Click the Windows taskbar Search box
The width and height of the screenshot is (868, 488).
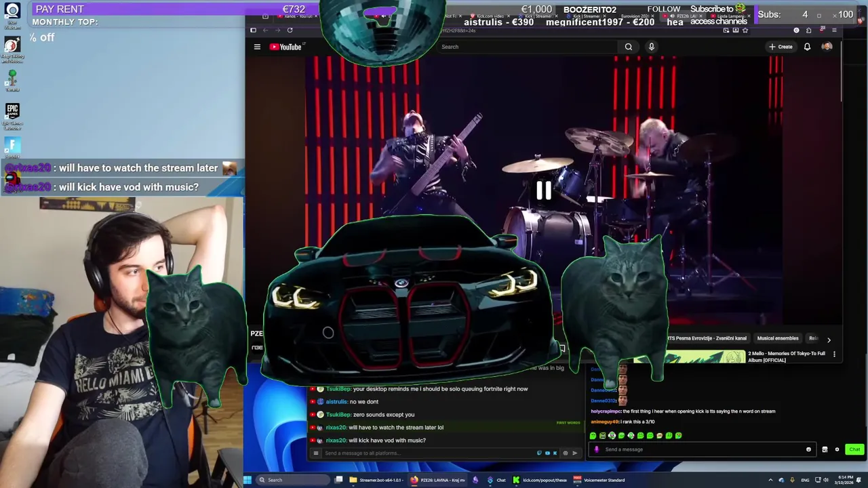292,480
